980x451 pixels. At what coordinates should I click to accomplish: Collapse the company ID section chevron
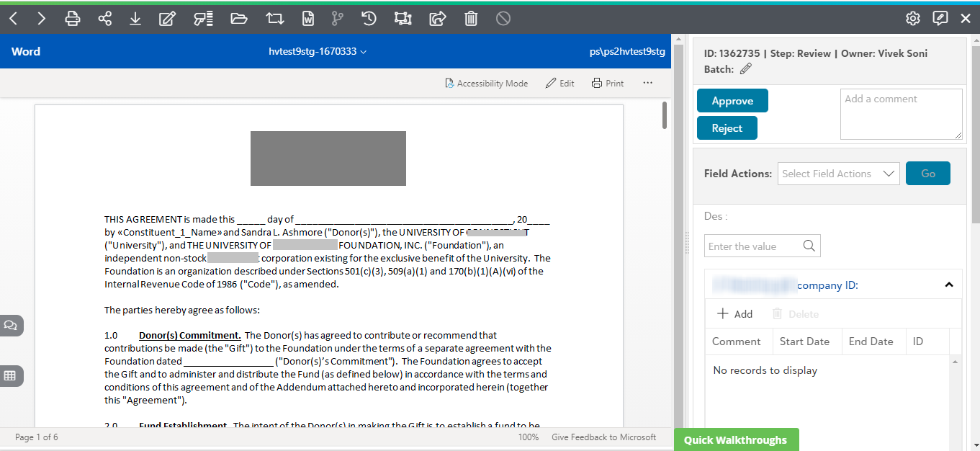point(949,285)
